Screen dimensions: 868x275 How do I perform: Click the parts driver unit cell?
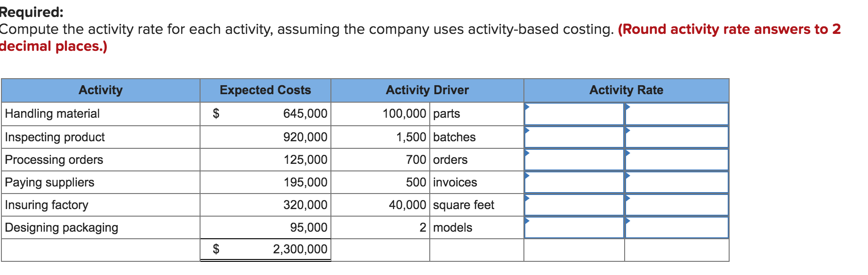pos(477,113)
